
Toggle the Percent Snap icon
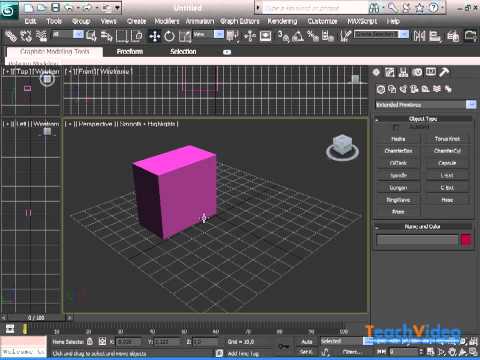tap(313, 36)
